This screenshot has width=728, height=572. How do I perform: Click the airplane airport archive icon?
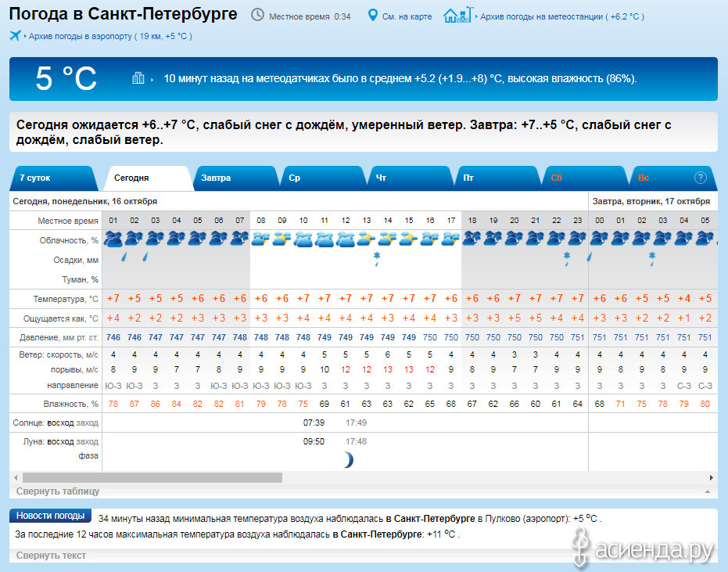pos(16,36)
